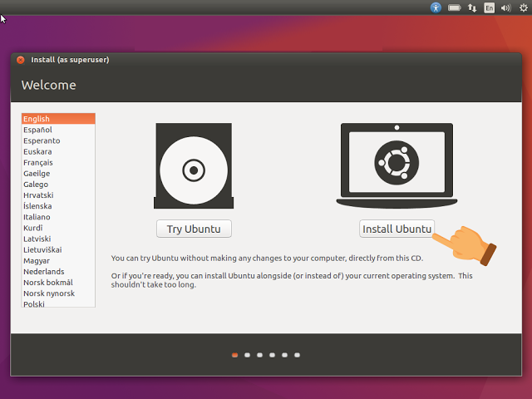The width and height of the screenshot is (532, 399).
Task: Select Latviski in the language list
Action: [x=58, y=239]
